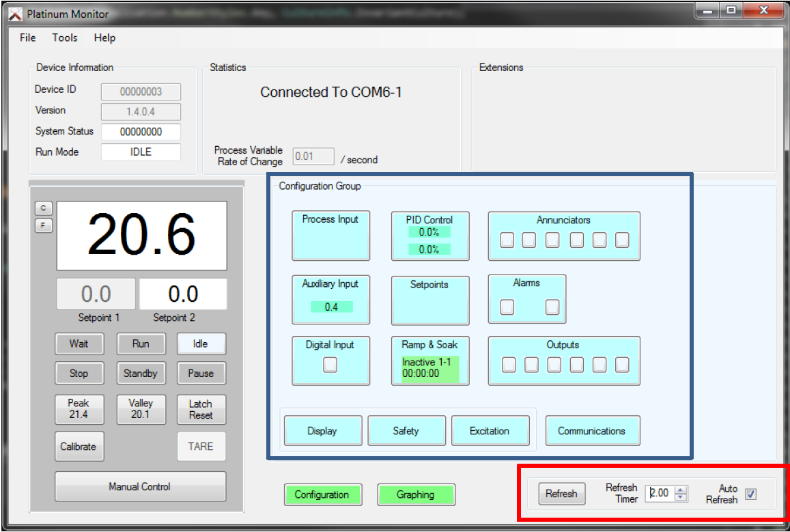Image resolution: width=790 pixels, height=532 pixels.
Task: Toggle the Digital Input checkbox
Action: click(330, 365)
